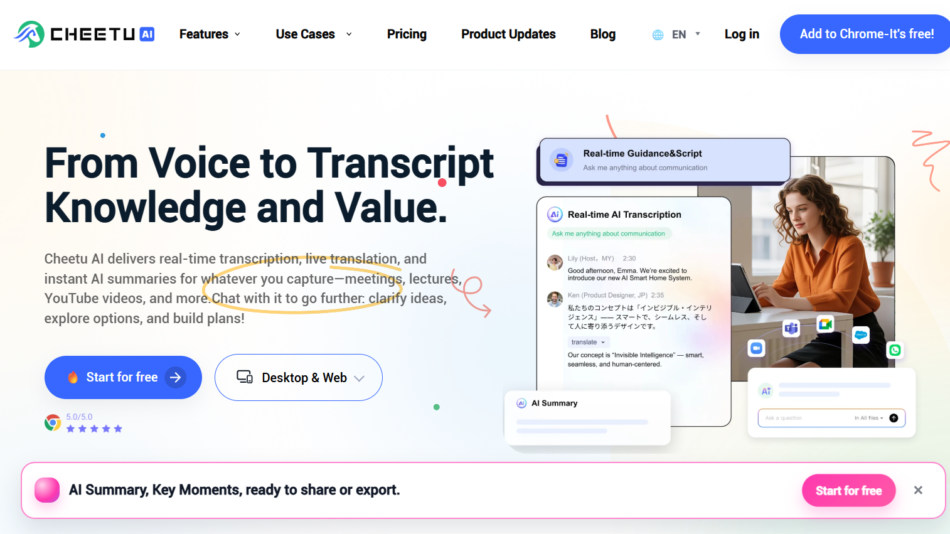This screenshot has height=534, width=950.
Task: Click the Log in link
Action: point(742,34)
